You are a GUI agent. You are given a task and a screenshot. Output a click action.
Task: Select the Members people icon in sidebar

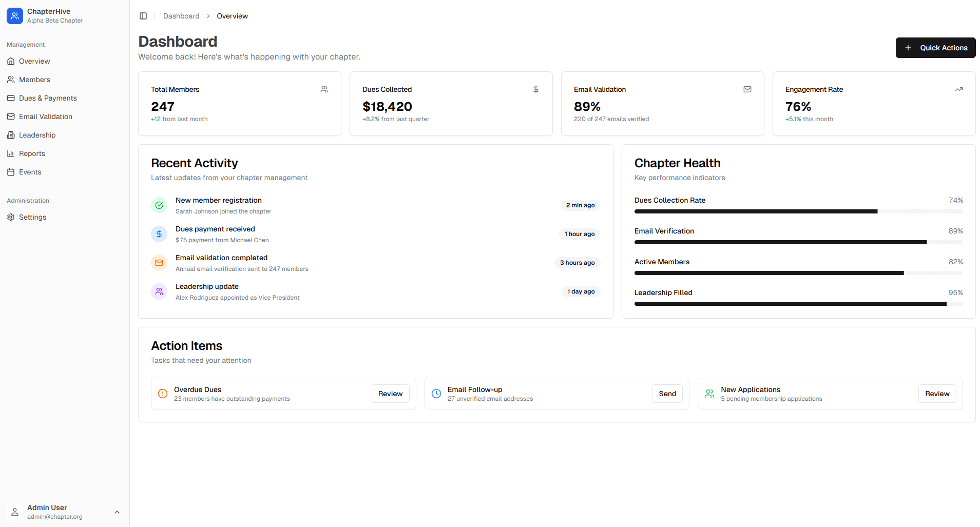(11, 80)
